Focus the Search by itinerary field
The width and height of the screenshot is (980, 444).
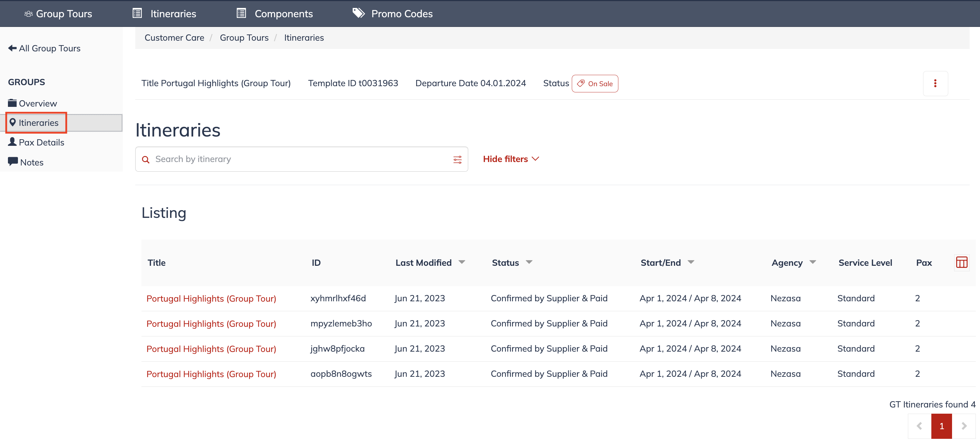point(302,159)
